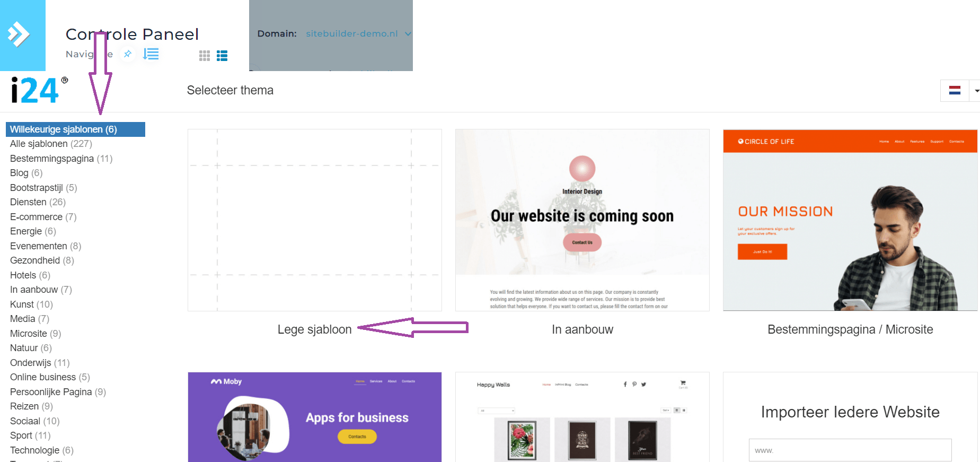Open the Blog template category
Screen dimensions: 980x462
pyautogui.click(x=26, y=173)
